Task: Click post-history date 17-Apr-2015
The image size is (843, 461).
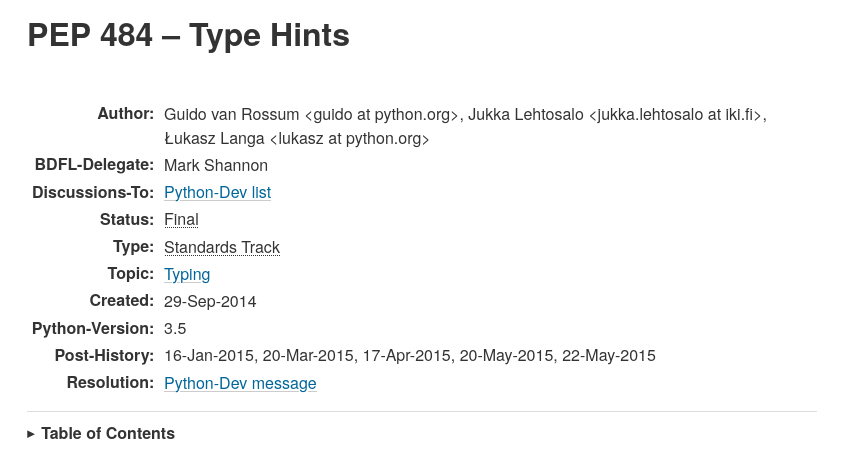Action: [407, 356]
